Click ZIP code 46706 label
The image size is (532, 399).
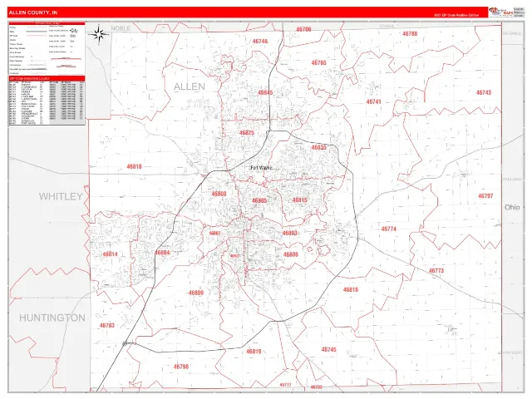tap(303, 29)
